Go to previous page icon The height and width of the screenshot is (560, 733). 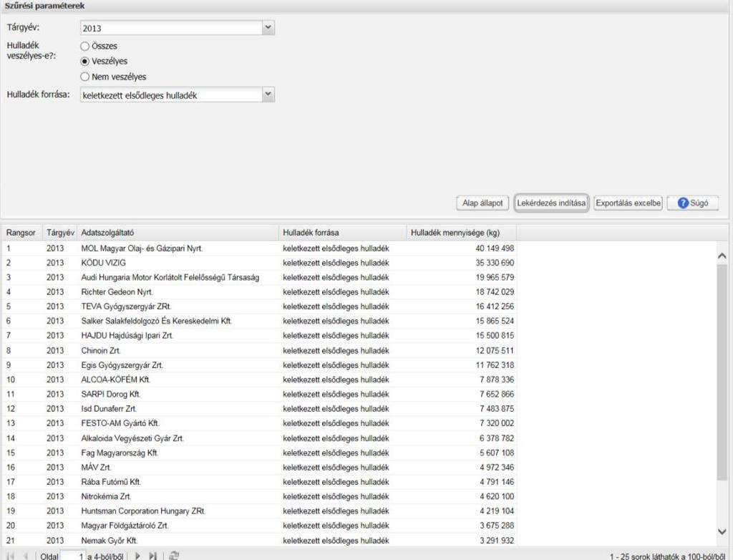(26, 556)
